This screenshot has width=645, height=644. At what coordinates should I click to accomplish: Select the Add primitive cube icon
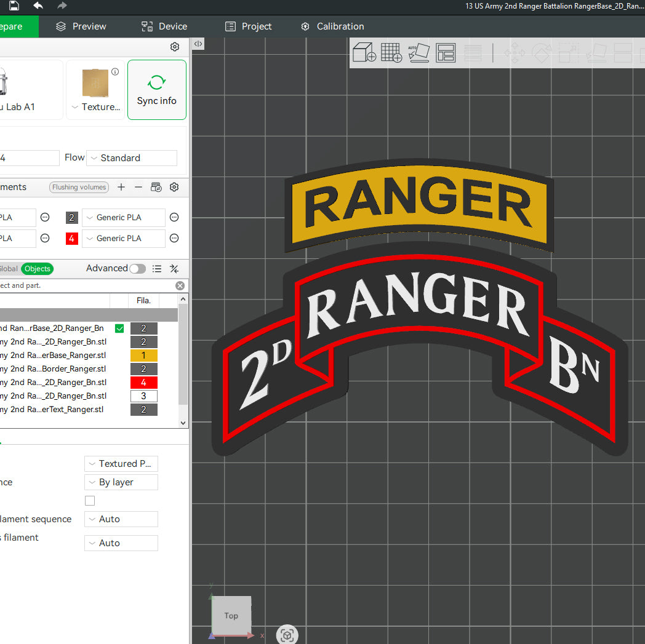coord(364,53)
